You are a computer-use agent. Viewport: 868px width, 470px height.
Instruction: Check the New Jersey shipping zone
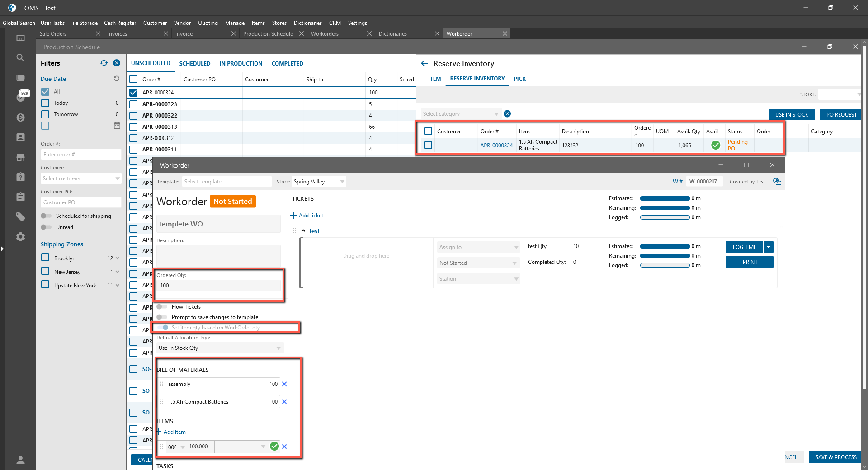pos(45,271)
